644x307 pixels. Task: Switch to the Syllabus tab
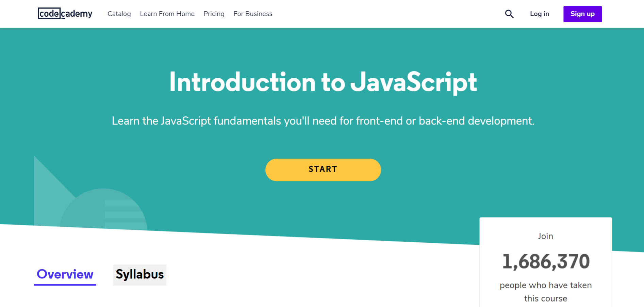point(140,275)
